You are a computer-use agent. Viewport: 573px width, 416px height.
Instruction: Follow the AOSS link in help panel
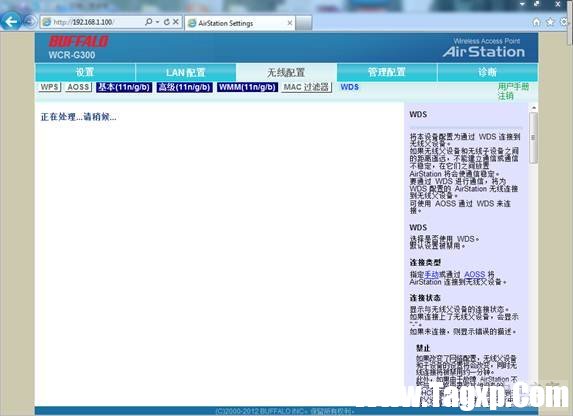pos(474,274)
